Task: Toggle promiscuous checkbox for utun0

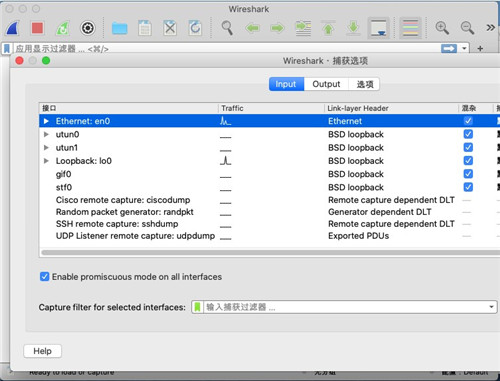Action: tap(468, 134)
